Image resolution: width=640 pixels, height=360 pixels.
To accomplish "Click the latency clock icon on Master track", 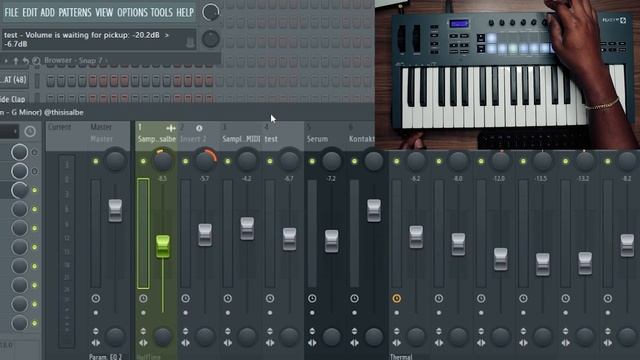I will coord(96,298).
